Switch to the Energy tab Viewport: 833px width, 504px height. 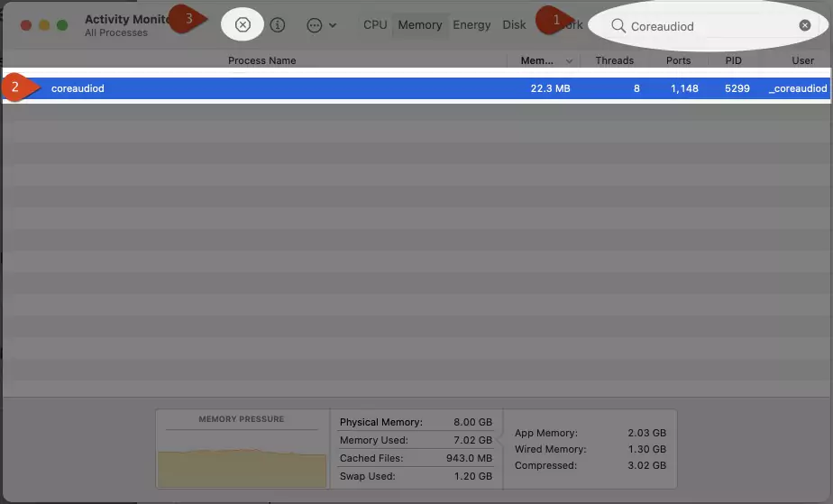[471, 25]
